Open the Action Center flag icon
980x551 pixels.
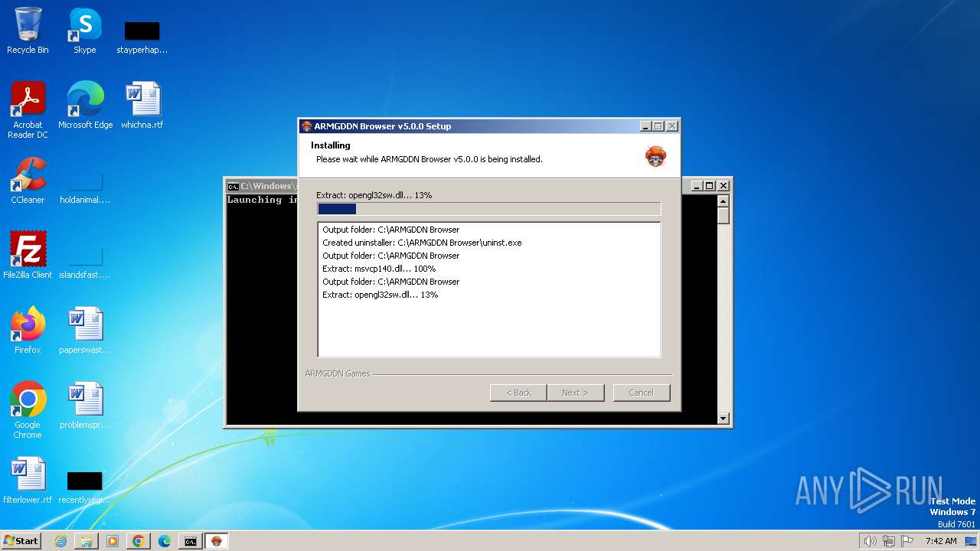click(x=907, y=541)
